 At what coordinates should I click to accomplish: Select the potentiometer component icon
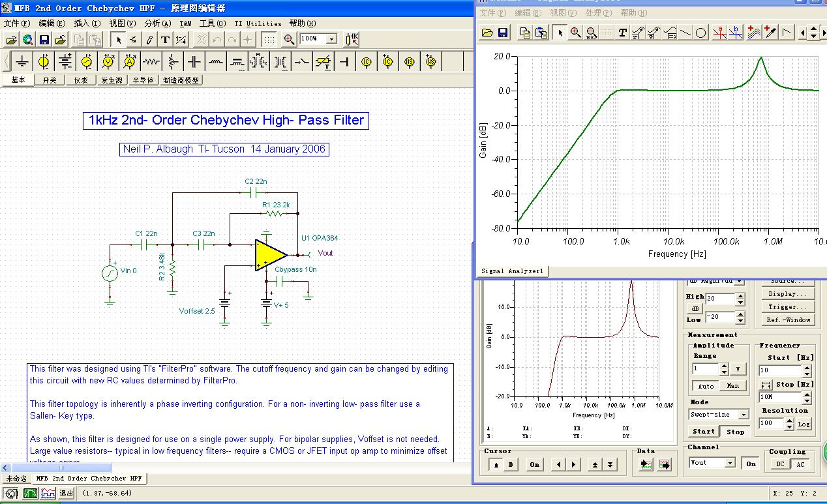173,62
